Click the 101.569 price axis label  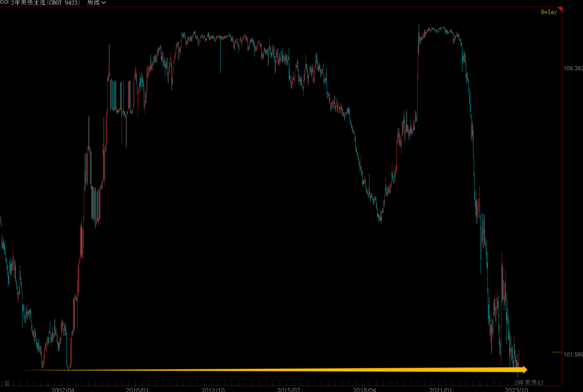(573, 354)
